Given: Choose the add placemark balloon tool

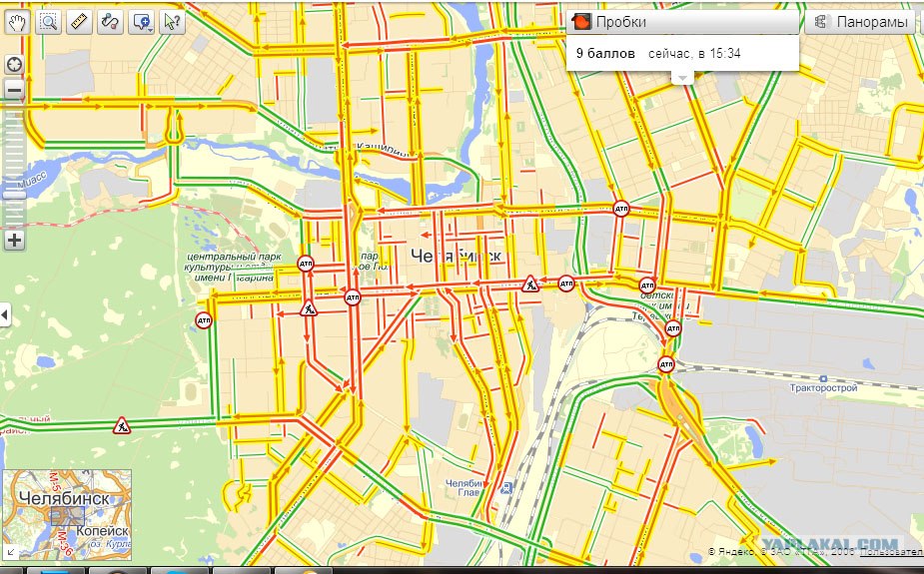Looking at the screenshot, I should (140, 22).
